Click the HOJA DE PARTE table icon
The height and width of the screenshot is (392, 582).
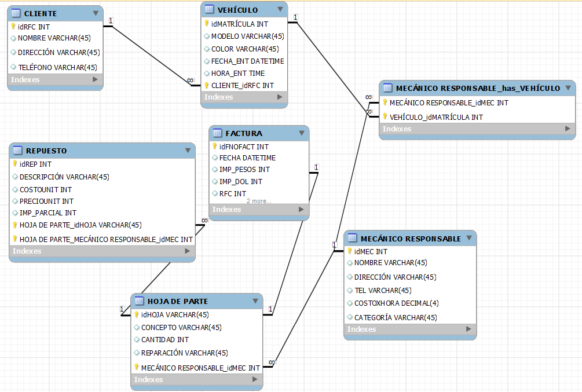(x=140, y=301)
